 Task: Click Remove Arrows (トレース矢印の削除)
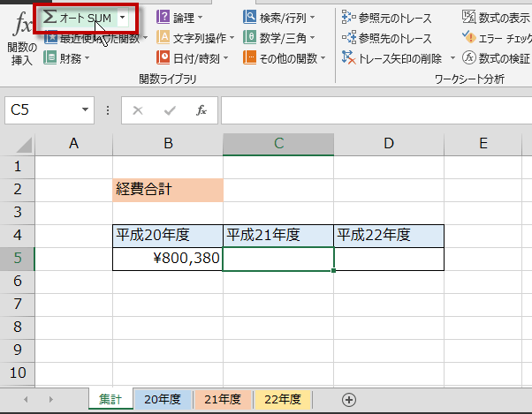(x=391, y=58)
